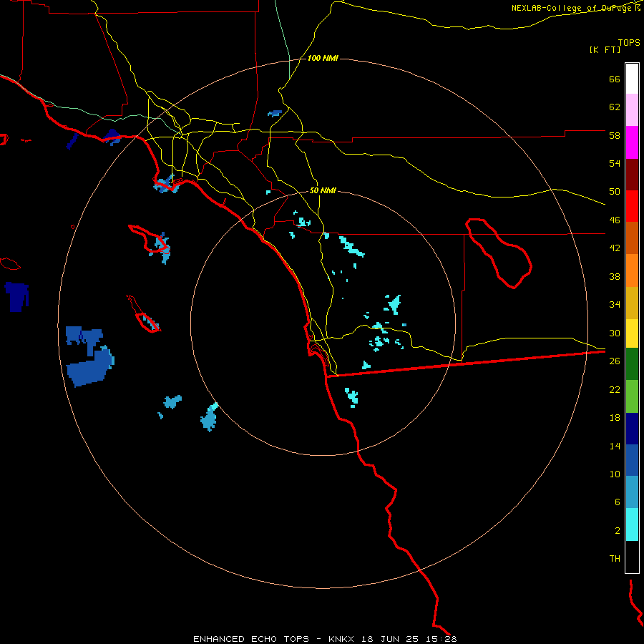
Task: Click the navy blue legend band
Action: [632, 429]
